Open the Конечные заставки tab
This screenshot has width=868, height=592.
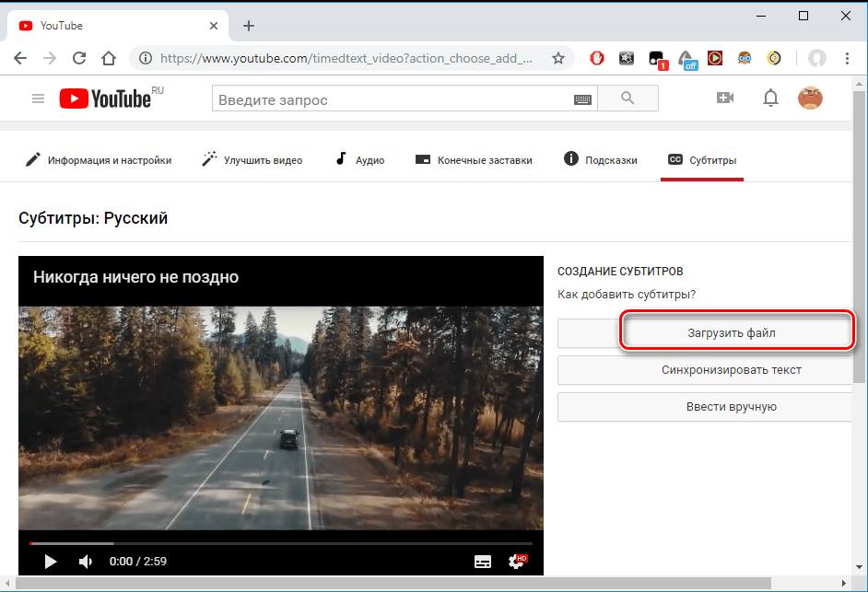pyautogui.click(x=474, y=160)
